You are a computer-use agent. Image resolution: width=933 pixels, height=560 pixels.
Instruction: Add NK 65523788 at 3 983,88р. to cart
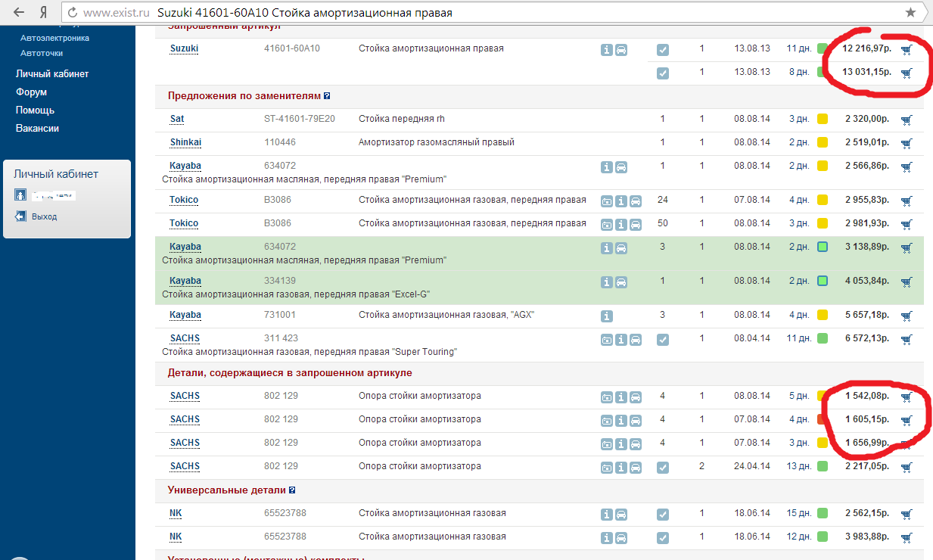[907, 538]
